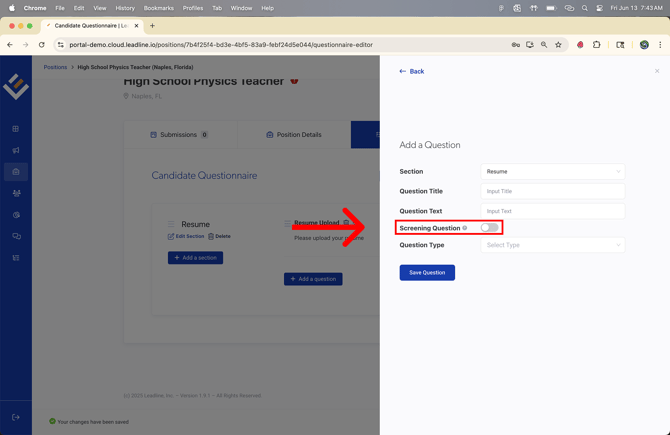Click the trash icon beside Resume Upload
Screen dimensions: 670x435
tap(346, 223)
